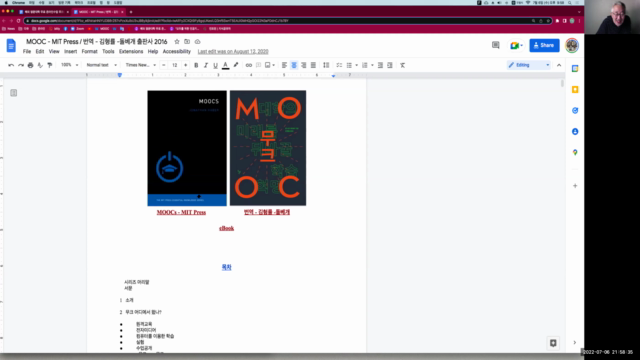Open the insert image dropdown
This screenshot has height=360, width=640.
[x=270, y=65]
